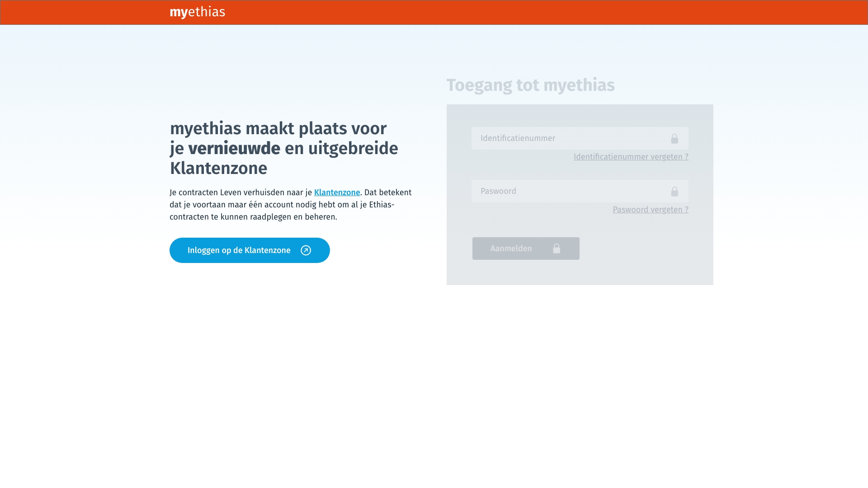Click the Toegang tot myethias heading
The image size is (868, 488).
point(530,85)
